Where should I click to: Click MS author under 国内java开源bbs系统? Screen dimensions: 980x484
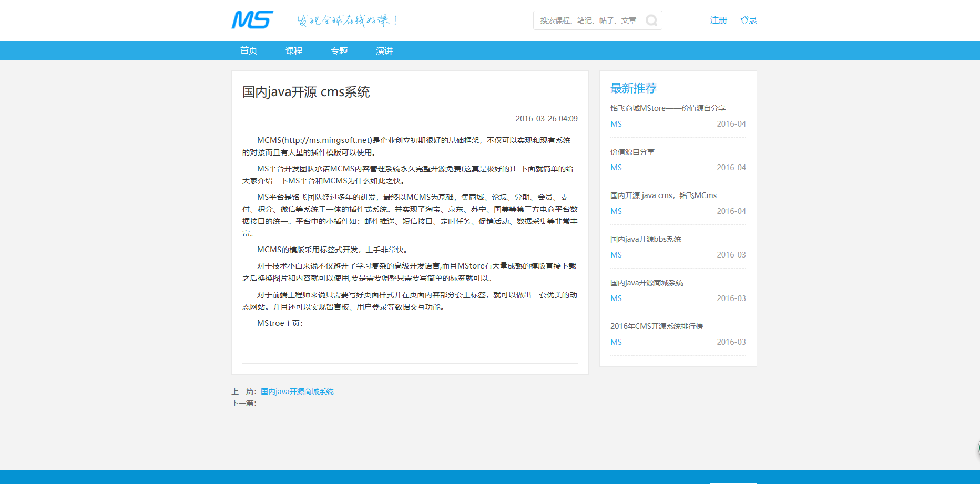(x=616, y=255)
